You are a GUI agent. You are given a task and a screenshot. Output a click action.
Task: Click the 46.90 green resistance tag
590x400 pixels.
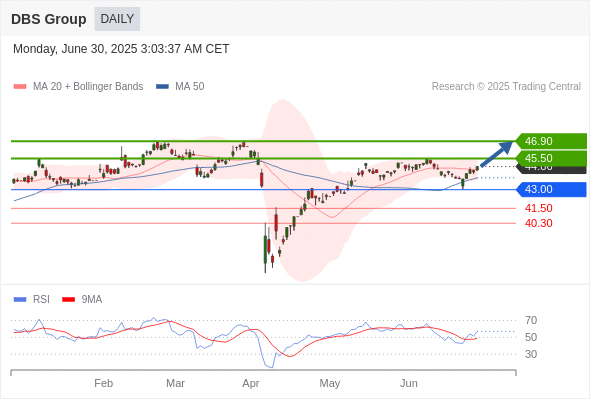551,141
